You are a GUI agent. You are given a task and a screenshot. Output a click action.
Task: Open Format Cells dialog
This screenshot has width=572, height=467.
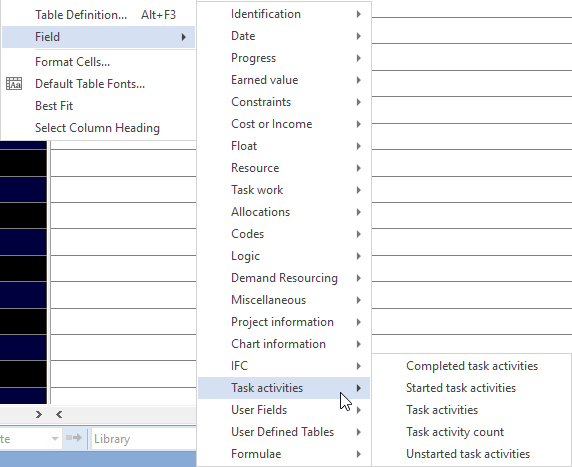pyautogui.click(x=98, y=62)
